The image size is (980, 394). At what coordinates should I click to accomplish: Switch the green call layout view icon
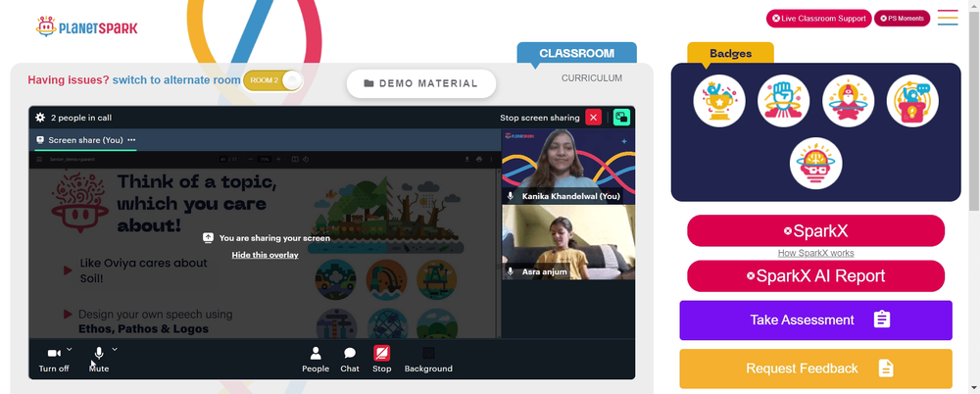click(621, 118)
